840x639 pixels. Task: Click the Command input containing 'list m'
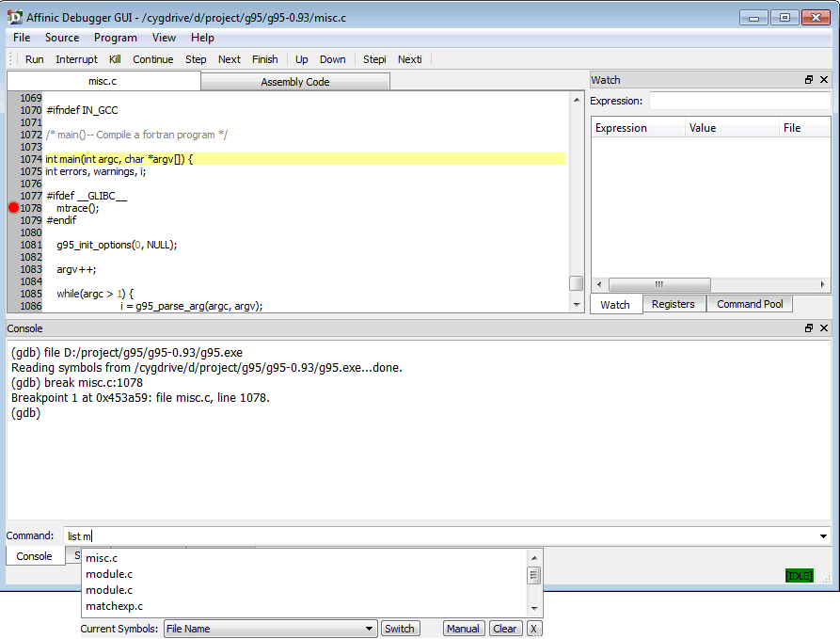pyautogui.click(x=439, y=536)
